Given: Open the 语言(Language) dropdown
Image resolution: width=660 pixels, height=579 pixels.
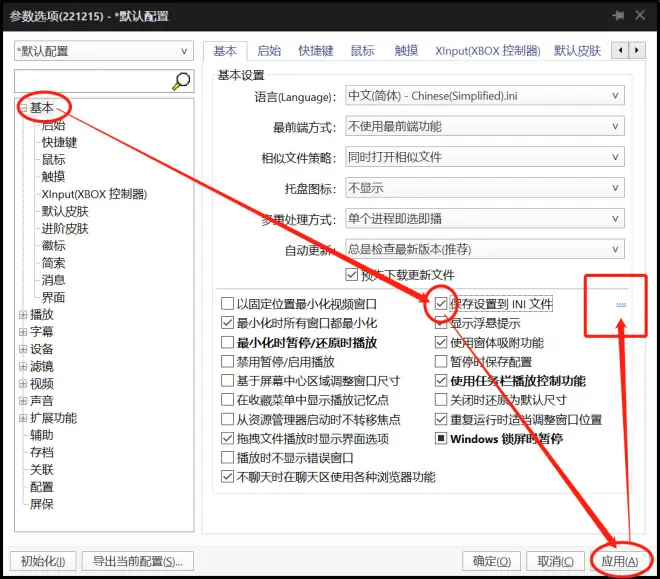Looking at the screenshot, I should 485,96.
